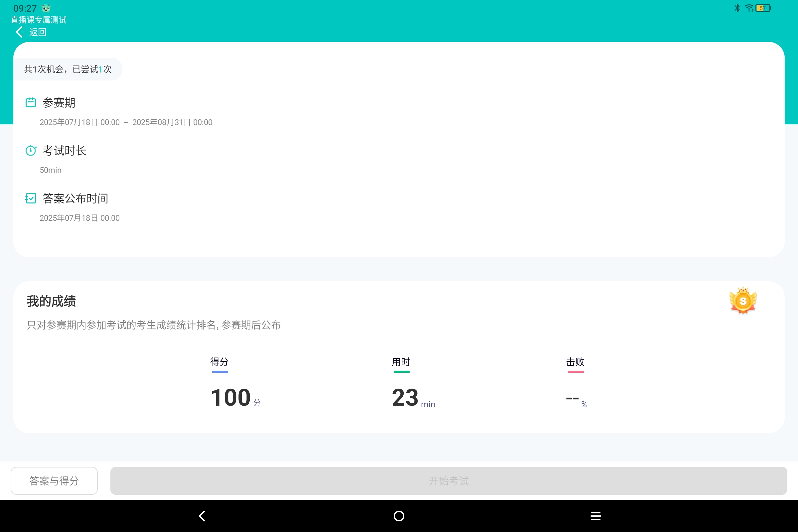This screenshot has height=532, width=798.
Task: Select the 考试时长 heading
Action: (65, 150)
